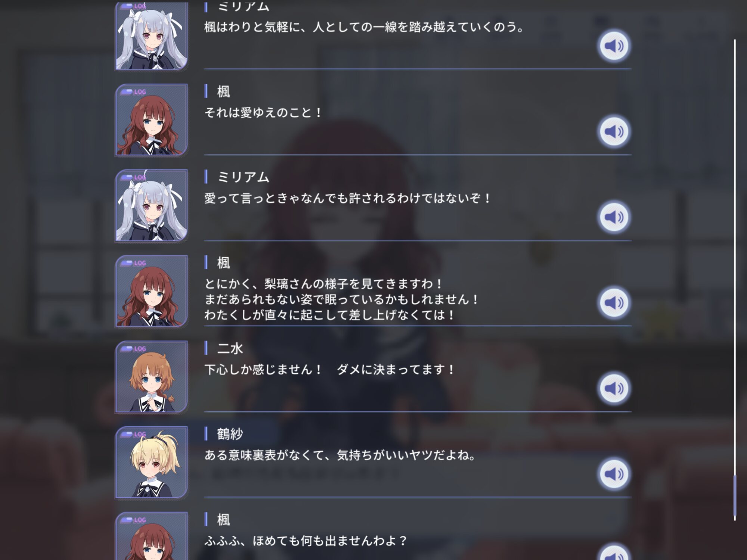Viewport: 747px width, 560px height.
Task: Play audio for 楓's three-line 梨璃さん dialogue
Action: [x=614, y=303]
